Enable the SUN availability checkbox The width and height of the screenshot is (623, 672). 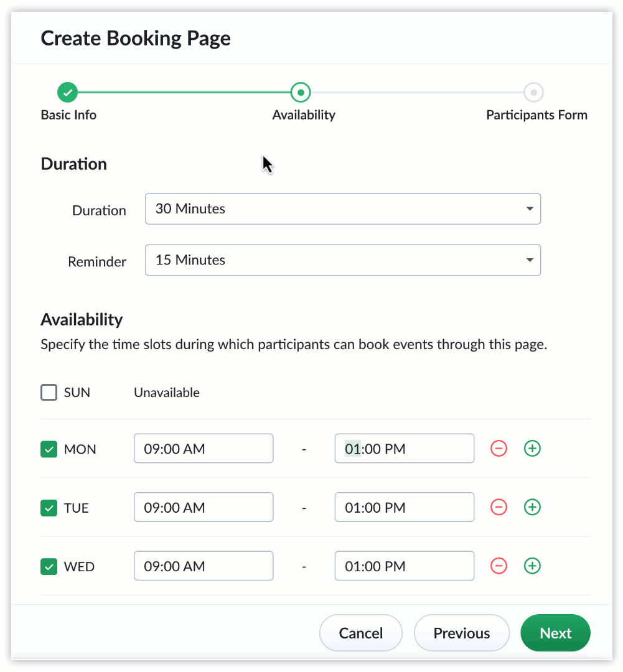click(49, 393)
